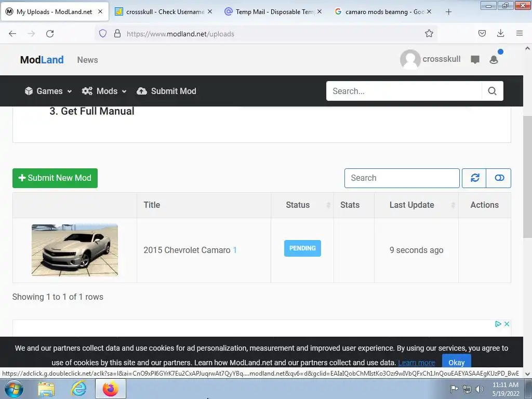Close the Temp Mail tab
The height and width of the screenshot is (399, 532).
tap(320, 11)
